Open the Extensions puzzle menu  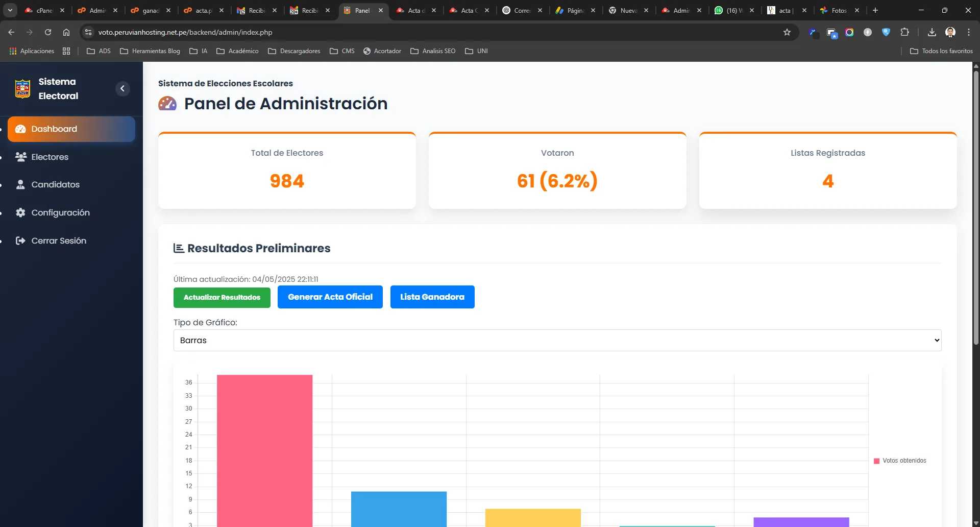click(x=904, y=32)
